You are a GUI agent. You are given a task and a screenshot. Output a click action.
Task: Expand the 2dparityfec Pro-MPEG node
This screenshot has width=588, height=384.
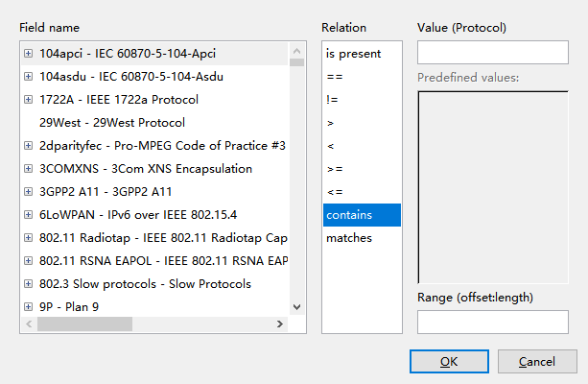(28, 145)
